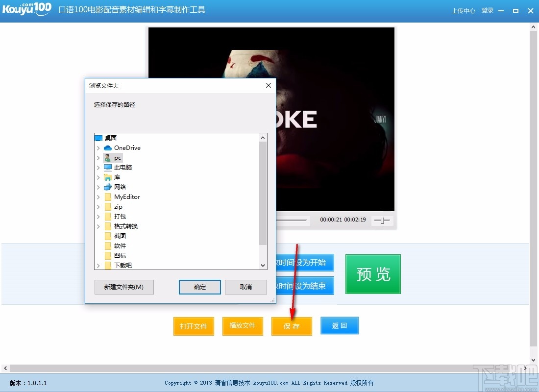This screenshot has height=392, width=539.
Task: Select the 此电脑 entry label
Action: 123,168
